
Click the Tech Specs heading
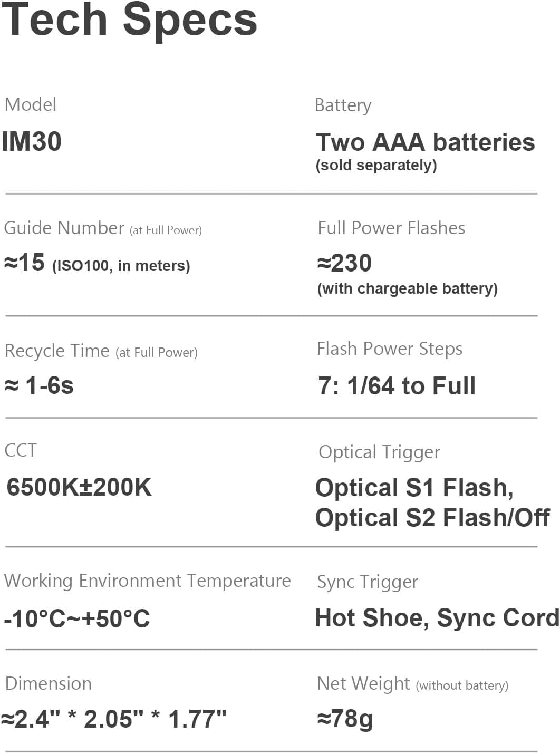click(129, 20)
